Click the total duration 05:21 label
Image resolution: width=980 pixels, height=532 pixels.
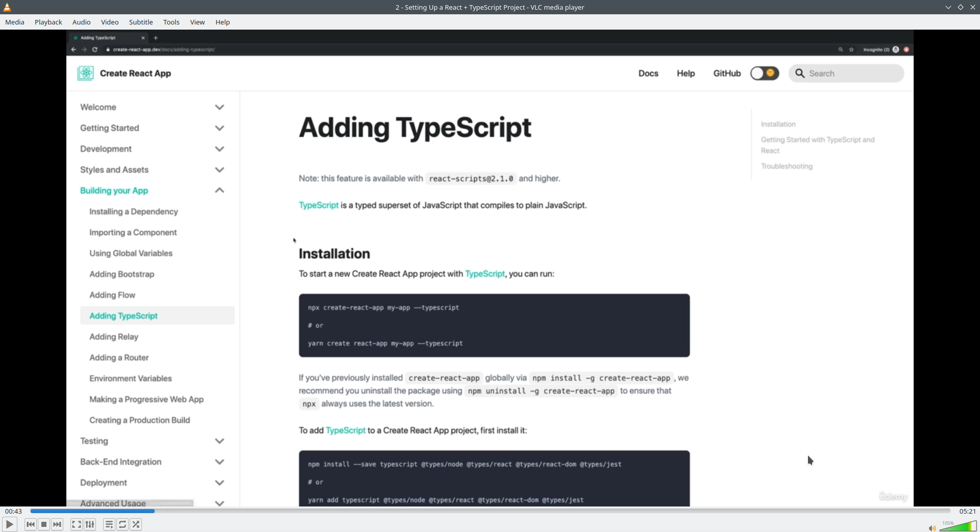point(967,511)
